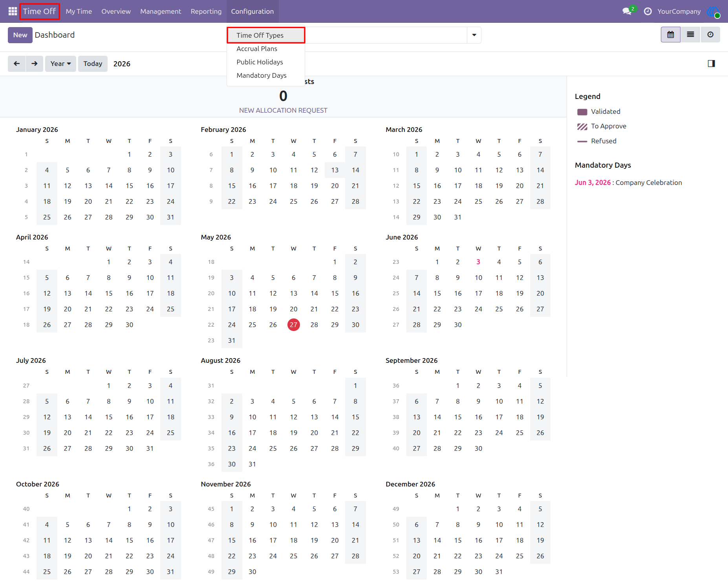Click the Validated legend color swatch
Image resolution: width=728 pixels, height=587 pixels.
(582, 112)
